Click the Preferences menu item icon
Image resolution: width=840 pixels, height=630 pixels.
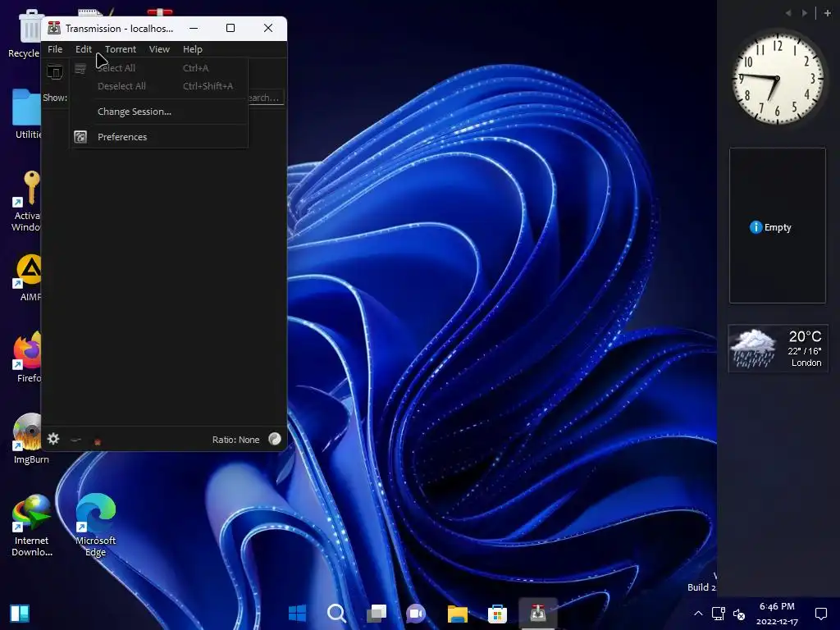[80, 137]
